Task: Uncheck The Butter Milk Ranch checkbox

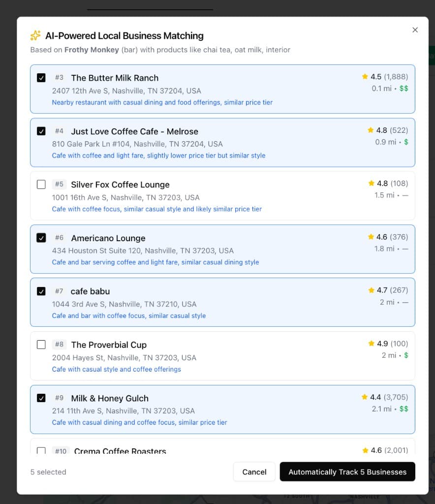Action: pos(41,78)
